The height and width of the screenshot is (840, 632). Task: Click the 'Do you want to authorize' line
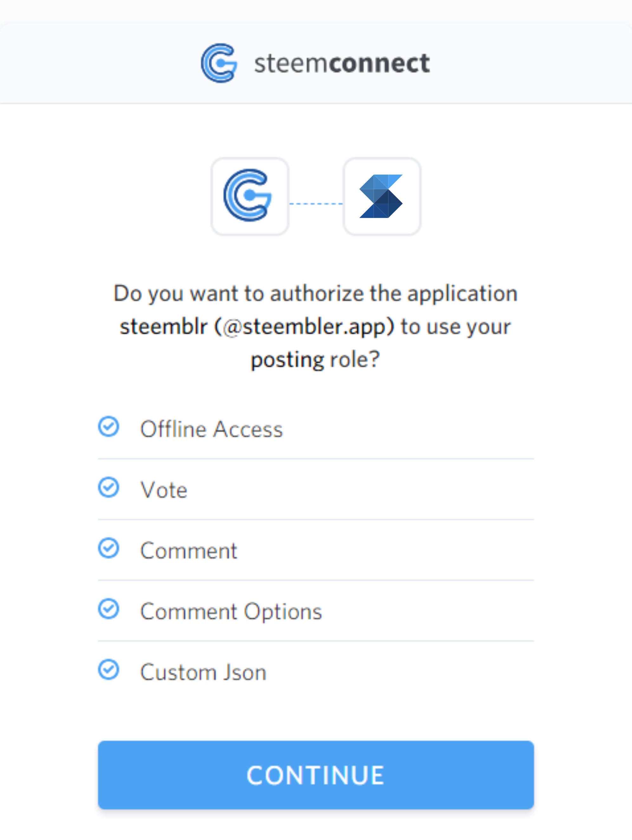316,294
